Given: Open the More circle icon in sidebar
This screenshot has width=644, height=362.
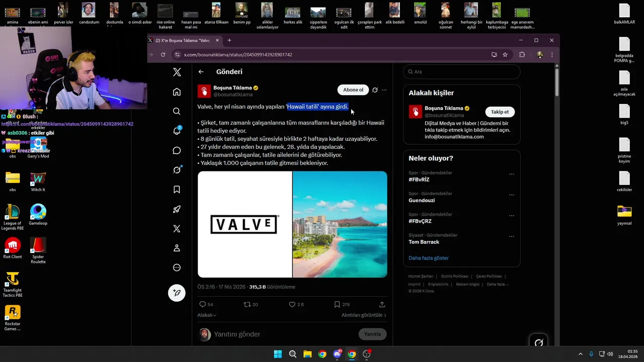Looking at the screenshot, I should [177, 268].
